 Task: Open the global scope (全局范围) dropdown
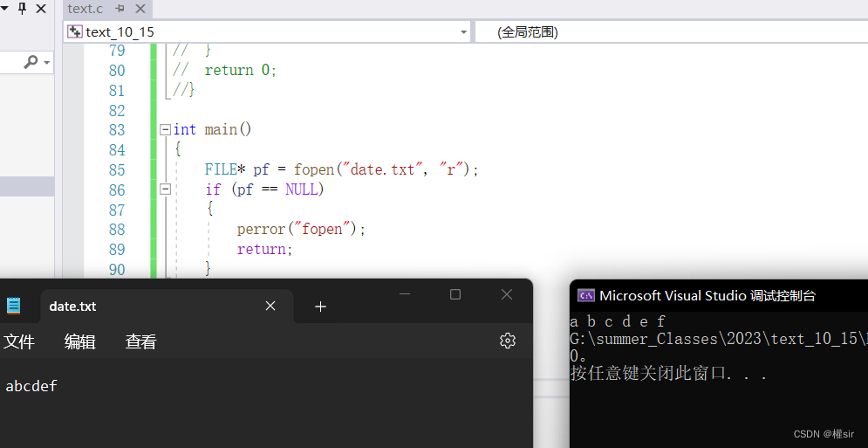coord(672,32)
